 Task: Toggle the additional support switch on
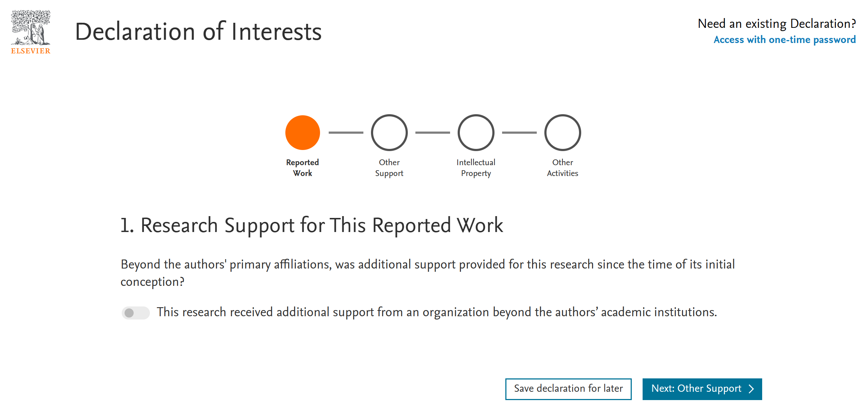[x=135, y=313]
